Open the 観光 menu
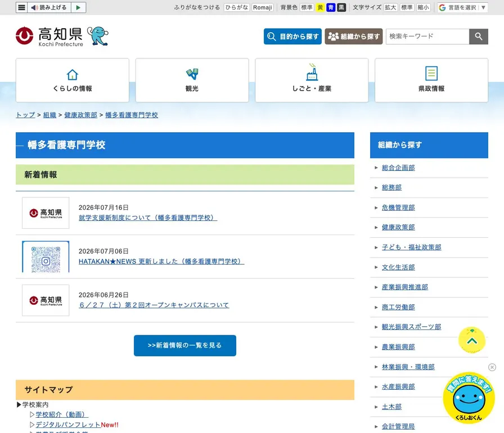Viewport: 504px width, 433px height. [192, 80]
